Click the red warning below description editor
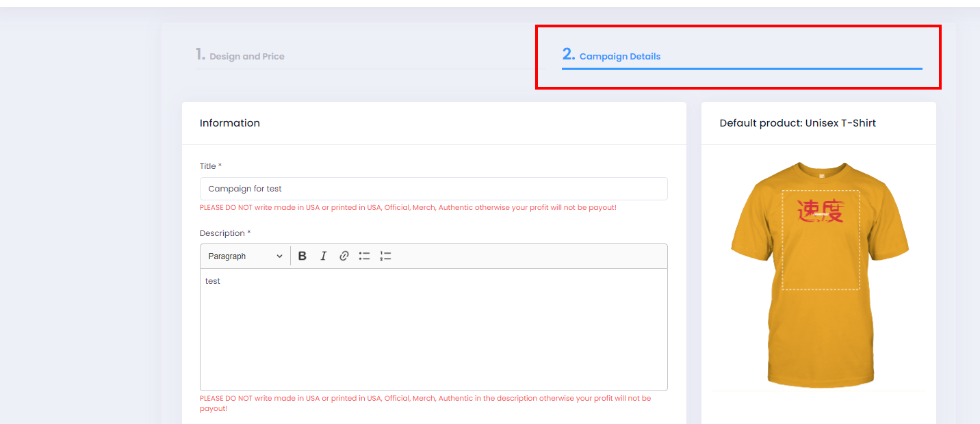980x424 pixels. point(426,403)
